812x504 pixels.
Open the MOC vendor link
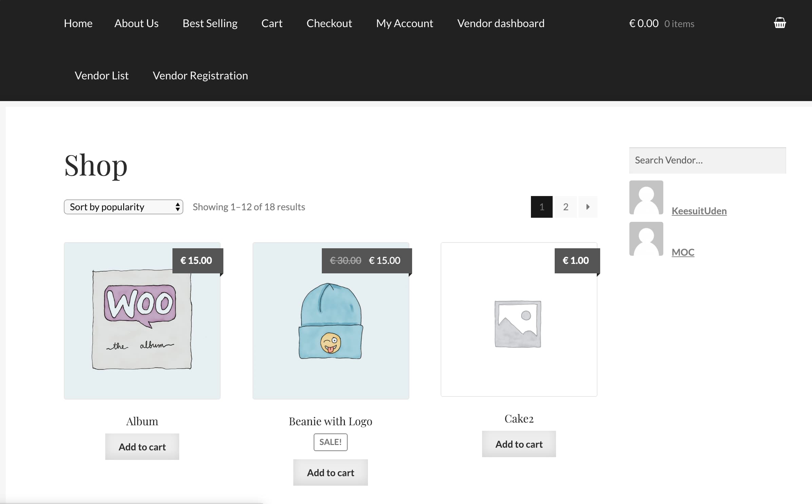(x=683, y=252)
